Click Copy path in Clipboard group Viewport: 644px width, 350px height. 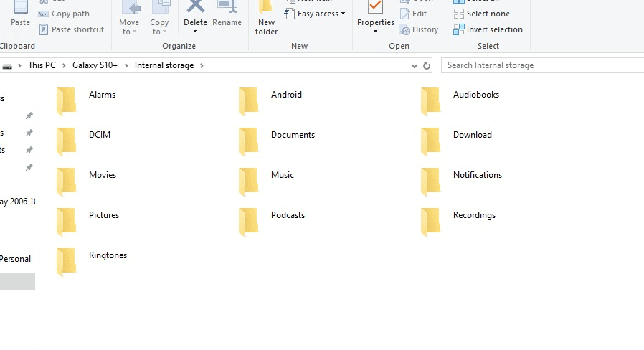point(64,14)
